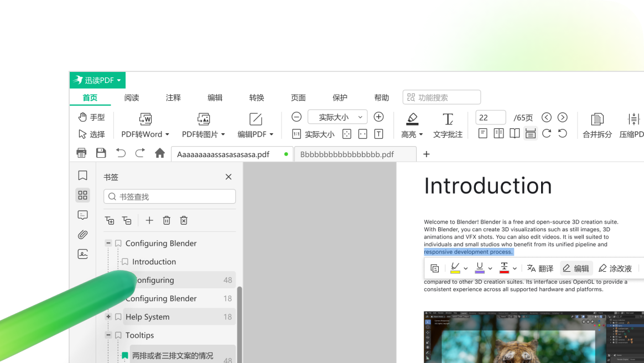Click the 编辑 edit button in floating toolbar
This screenshot has width=644, height=363.
pyautogui.click(x=576, y=268)
